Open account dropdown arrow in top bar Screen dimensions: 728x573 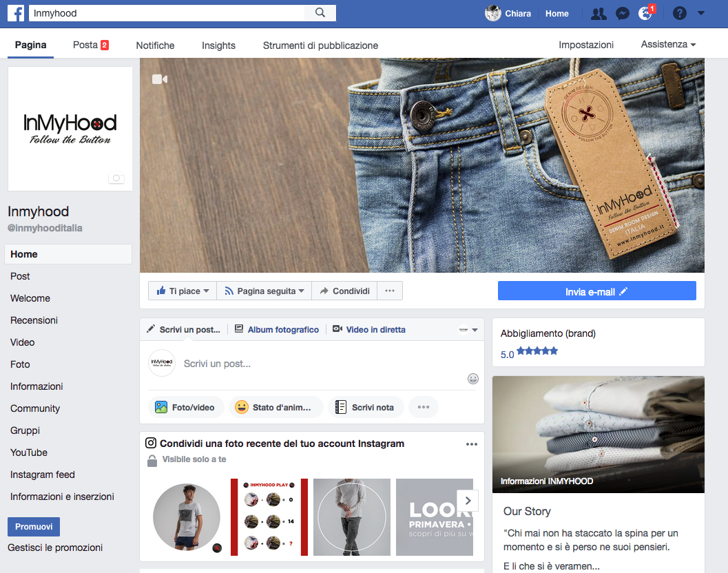(701, 14)
